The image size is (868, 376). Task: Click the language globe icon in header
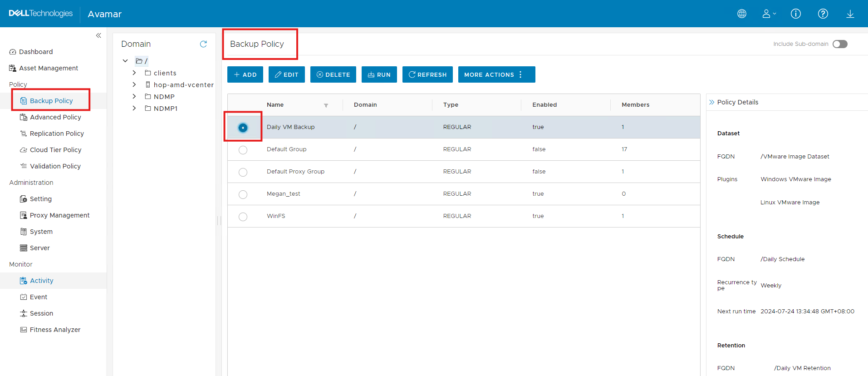click(x=742, y=14)
